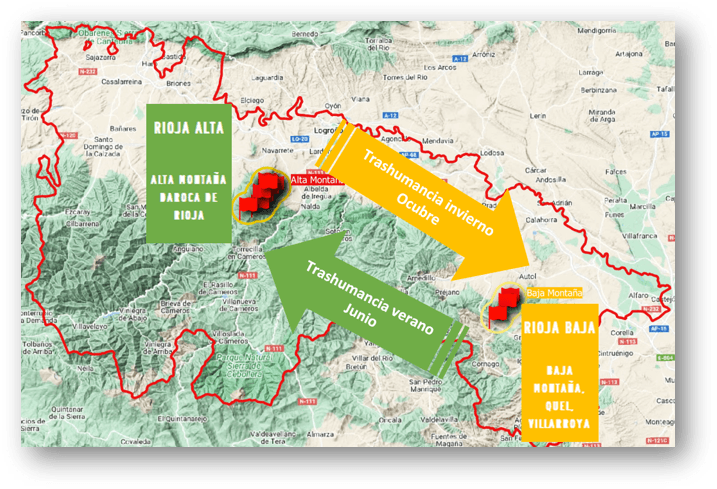Click the N-121C road shield

(x=658, y=440)
